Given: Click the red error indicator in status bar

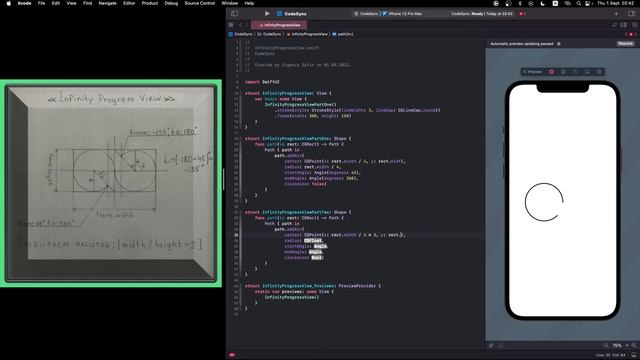Looking at the screenshot, I should coord(522,13).
